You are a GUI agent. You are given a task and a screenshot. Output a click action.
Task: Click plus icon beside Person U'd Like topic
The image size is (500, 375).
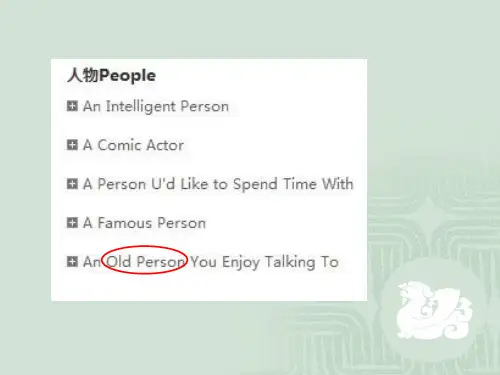(x=72, y=184)
